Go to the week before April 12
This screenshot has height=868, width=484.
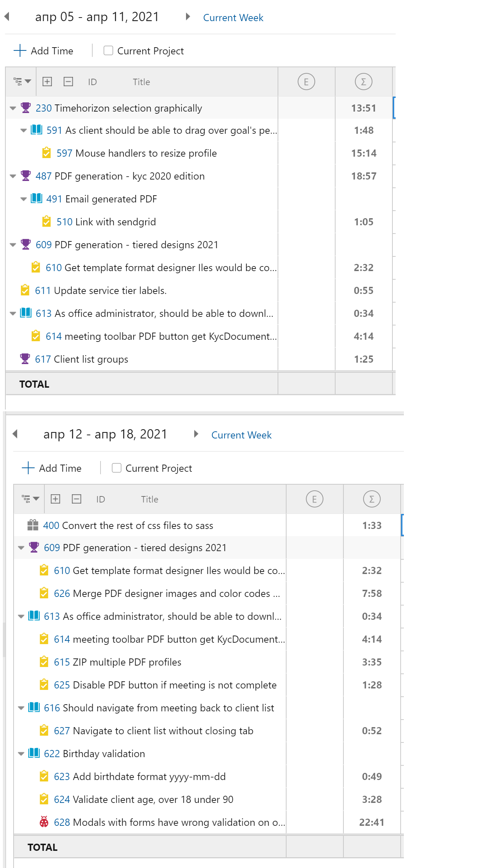pos(15,434)
